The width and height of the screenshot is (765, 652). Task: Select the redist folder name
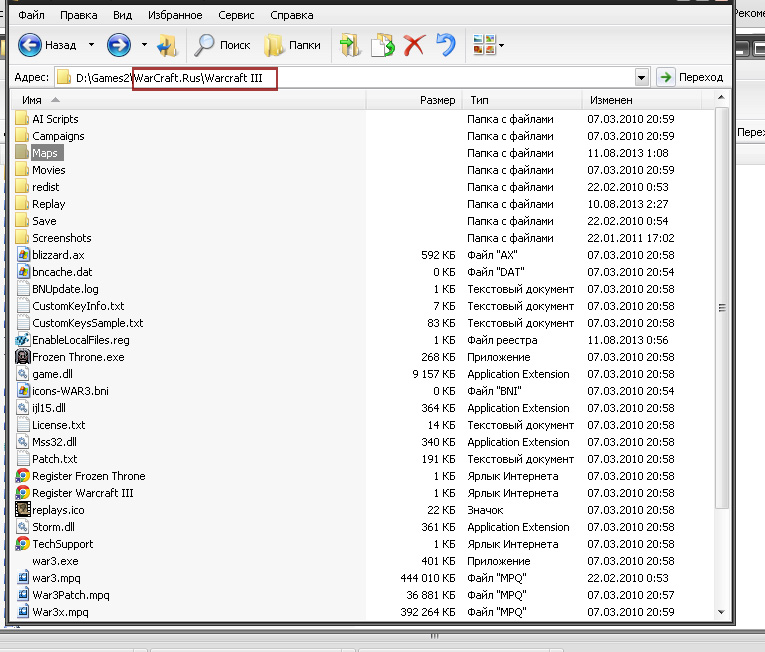(45, 187)
